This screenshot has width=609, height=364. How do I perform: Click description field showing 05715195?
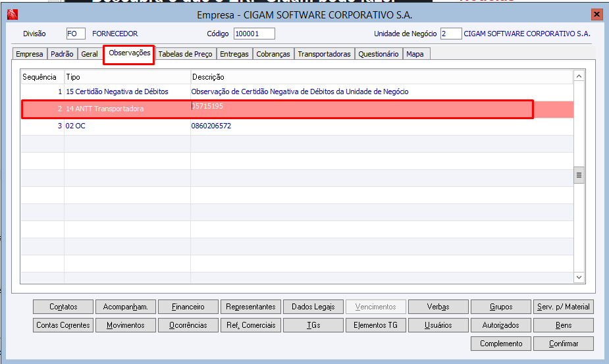tap(207, 106)
